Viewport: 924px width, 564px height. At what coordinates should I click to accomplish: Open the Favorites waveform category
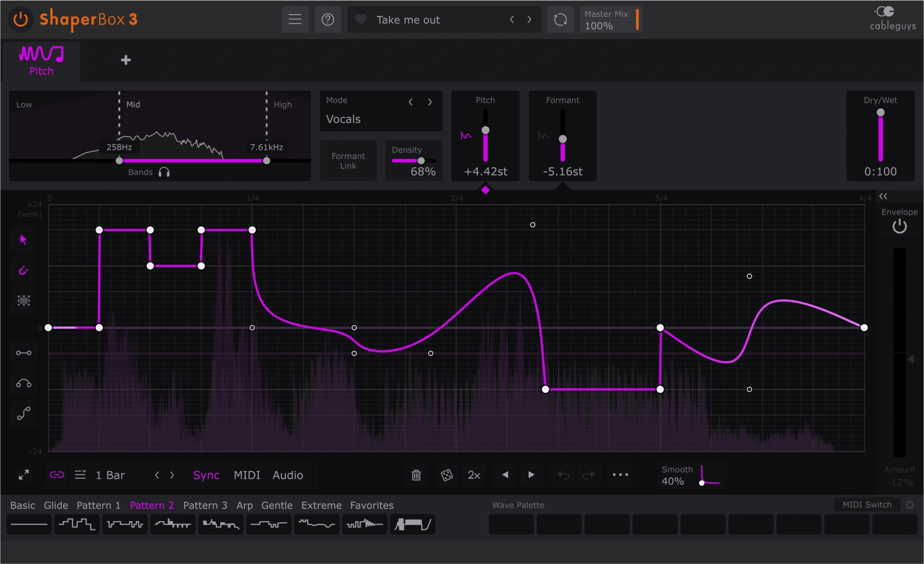coord(371,505)
